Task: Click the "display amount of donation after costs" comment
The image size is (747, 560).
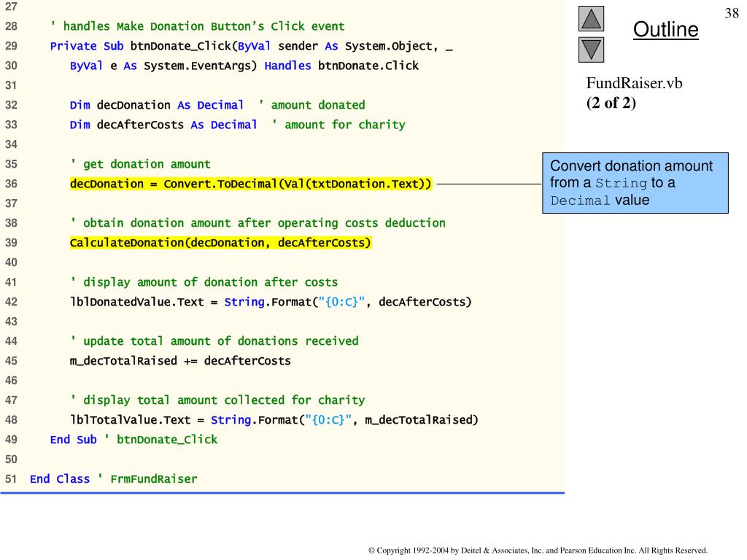Action: pos(204,282)
